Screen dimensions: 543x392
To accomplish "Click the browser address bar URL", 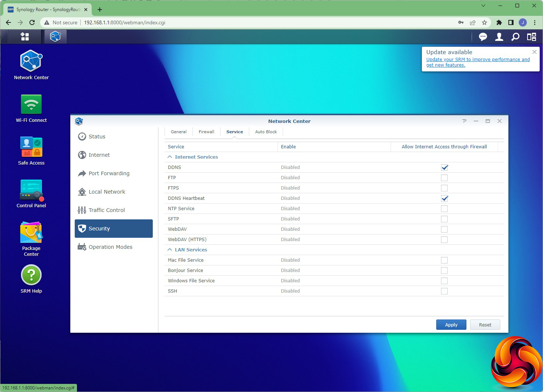I will 124,22.
